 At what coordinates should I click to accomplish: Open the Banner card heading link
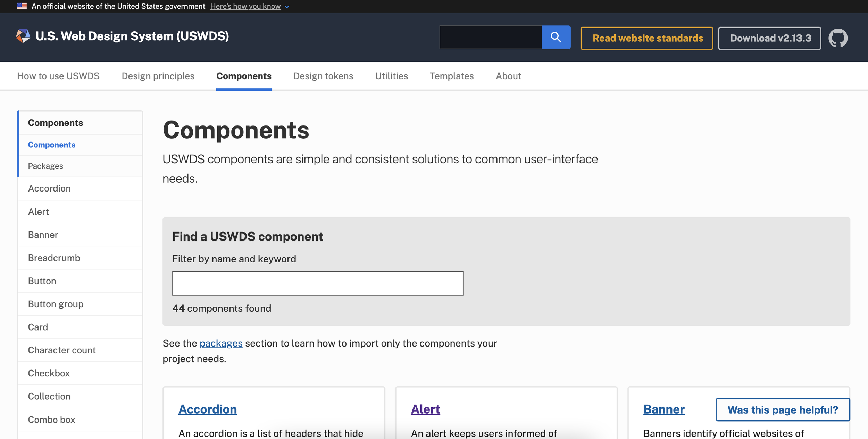click(663, 409)
